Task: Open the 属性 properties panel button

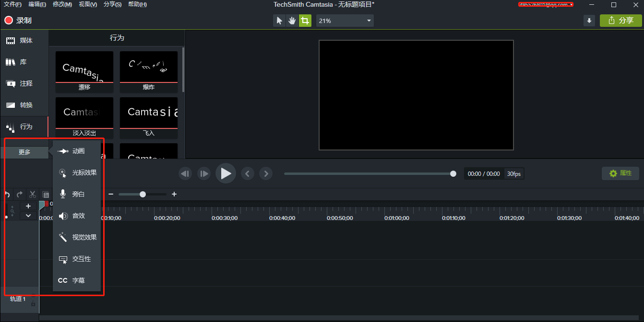Action: 620,173
